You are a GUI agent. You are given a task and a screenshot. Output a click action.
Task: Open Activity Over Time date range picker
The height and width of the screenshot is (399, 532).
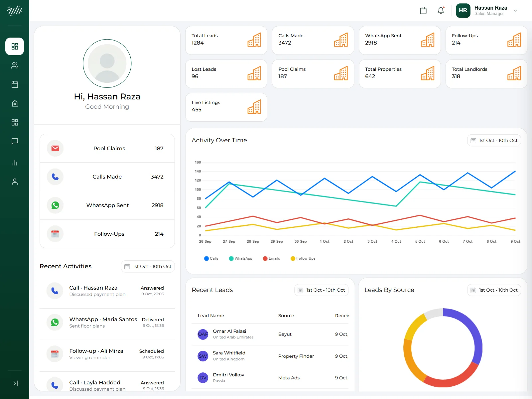point(494,140)
